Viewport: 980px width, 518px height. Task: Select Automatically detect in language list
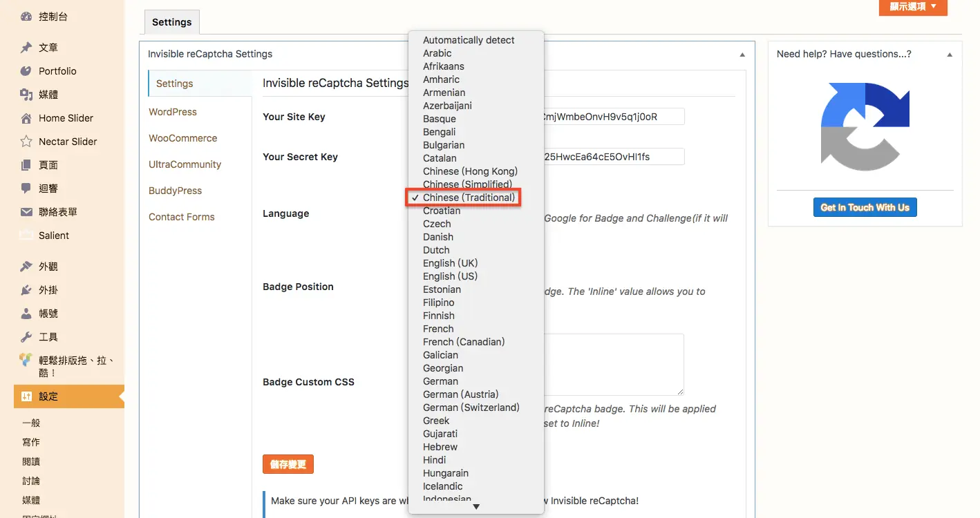469,40
